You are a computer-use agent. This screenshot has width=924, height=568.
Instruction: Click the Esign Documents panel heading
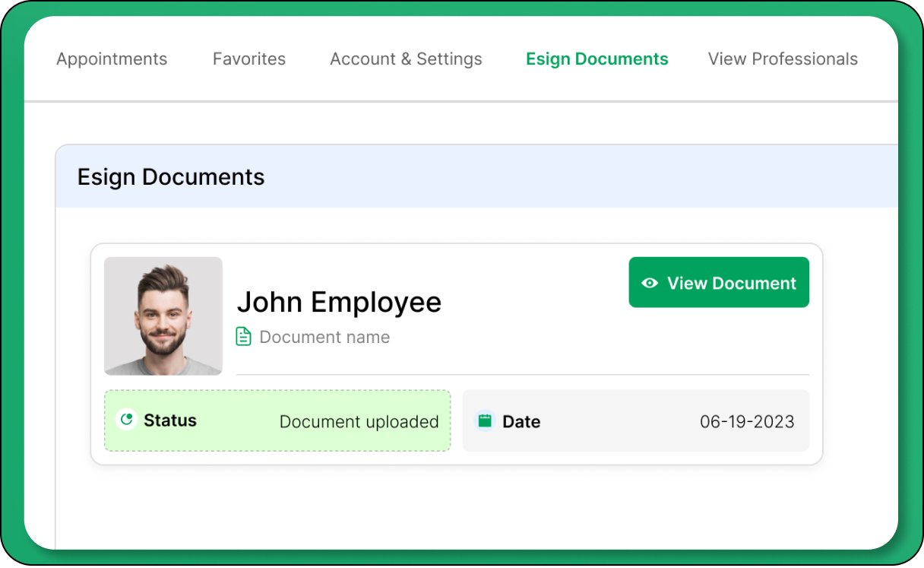click(171, 177)
